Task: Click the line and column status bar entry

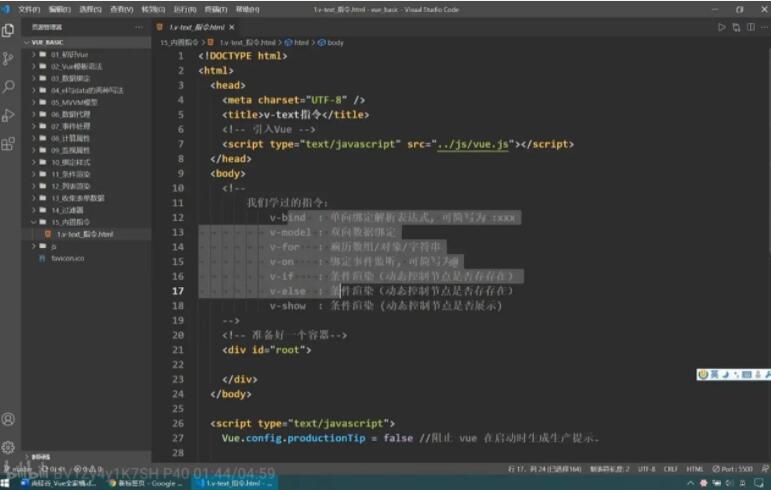Action: tap(544, 469)
